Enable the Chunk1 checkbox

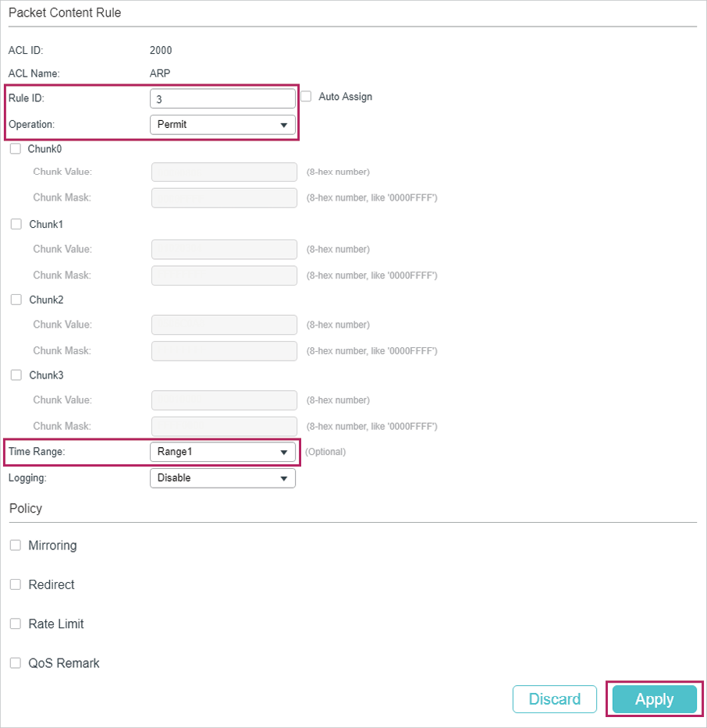(16, 224)
